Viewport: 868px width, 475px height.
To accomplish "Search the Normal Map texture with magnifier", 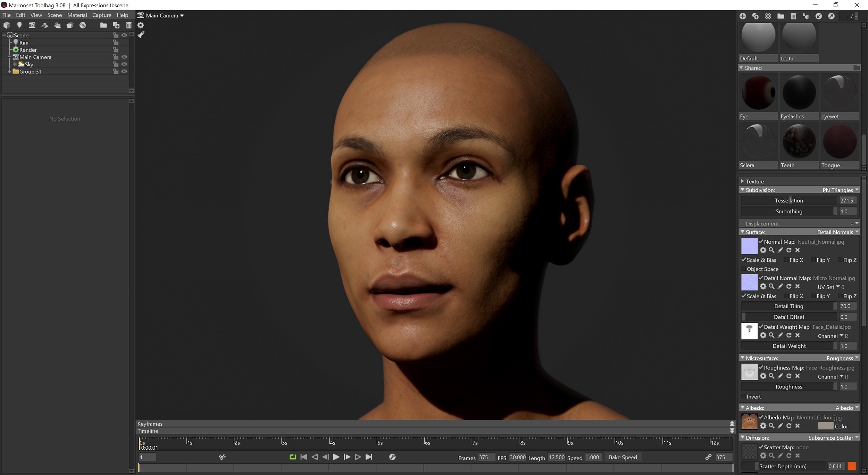I will [771, 250].
